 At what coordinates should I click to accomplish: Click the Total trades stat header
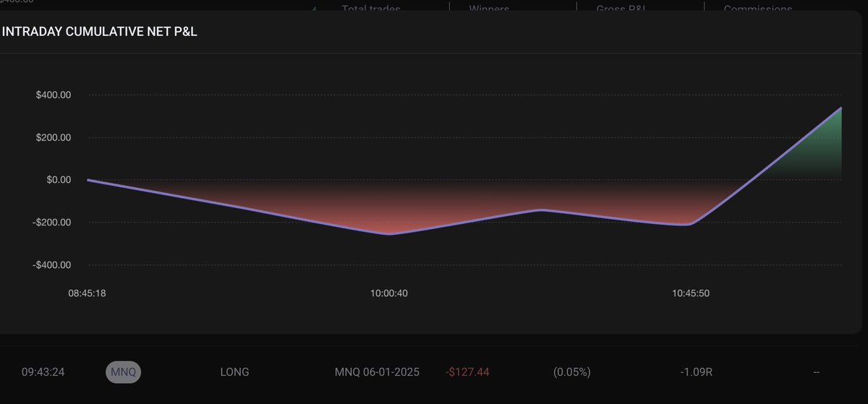pyautogui.click(x=371, y=9)
